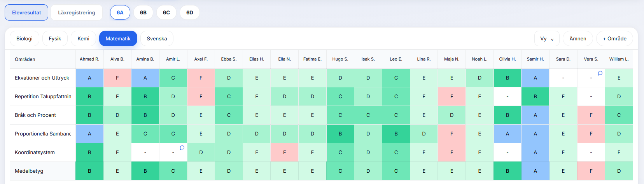This screenshot has height=184, width=644.
Task: Click the + Område button
Action: click(x=614, y=38)
